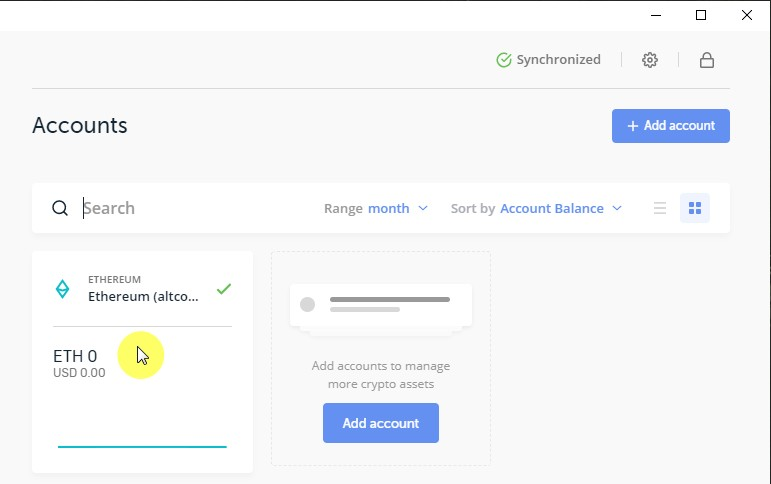Screen dimensions: 771x484
Task: Open the settings gear icon
Action: coord(650,60)
